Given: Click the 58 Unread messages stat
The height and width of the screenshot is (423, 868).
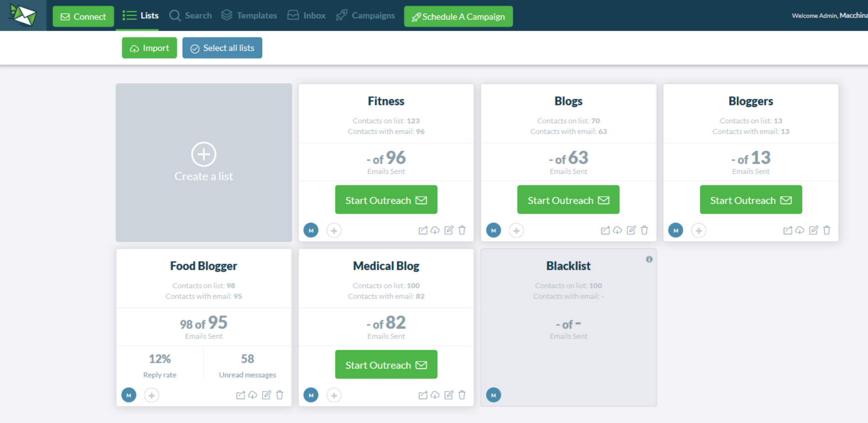Looking at the screenshot, I should click(247, 366).
